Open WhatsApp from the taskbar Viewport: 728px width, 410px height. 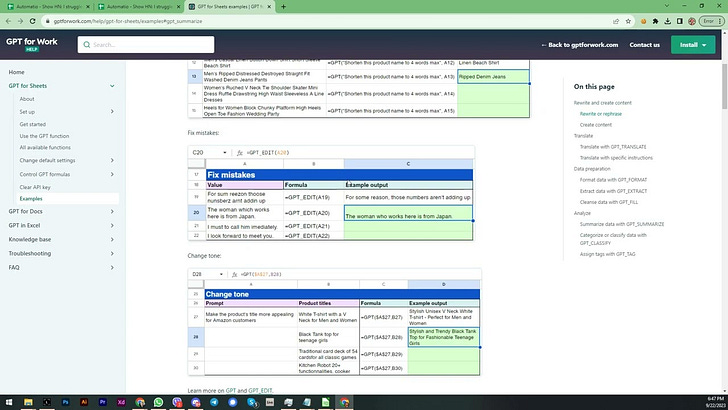158,402
